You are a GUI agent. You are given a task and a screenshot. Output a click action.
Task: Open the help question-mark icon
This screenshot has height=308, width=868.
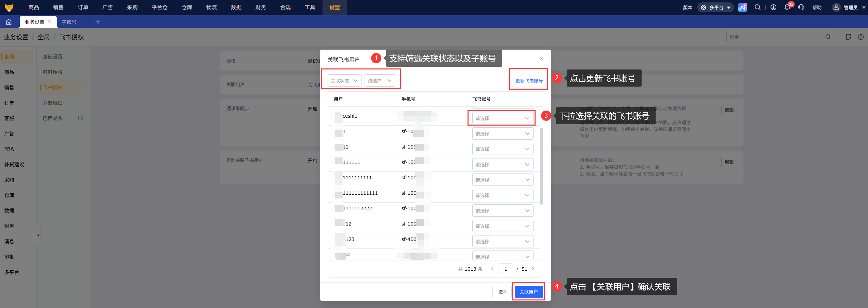(x=861, y=37)
